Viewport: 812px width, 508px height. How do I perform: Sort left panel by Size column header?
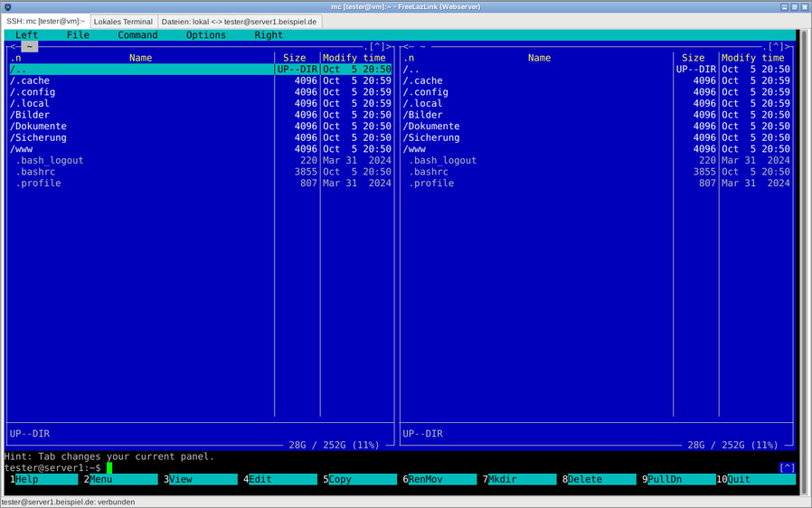coord(294,58)
